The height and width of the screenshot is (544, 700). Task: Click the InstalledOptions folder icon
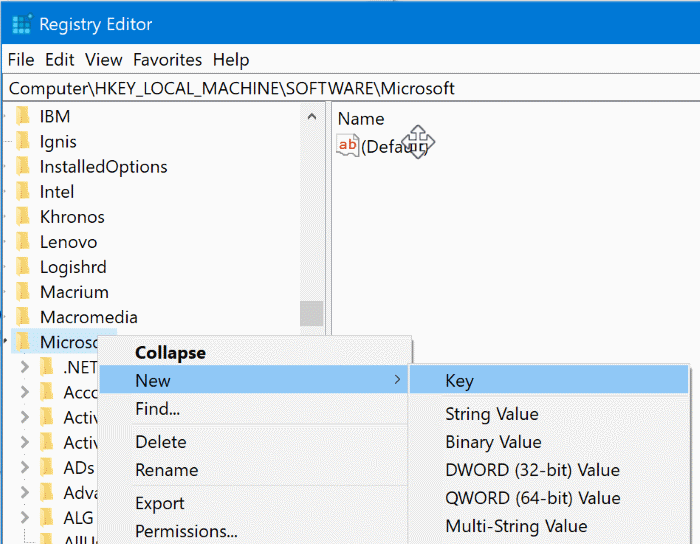(23, 166)
